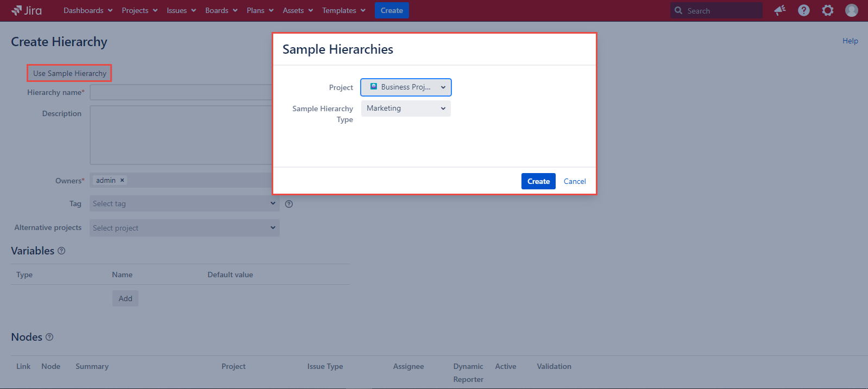This screenshot has height=389, width=868.
Task: Expand the Select tag dropdown
Action: pos(184,203)
